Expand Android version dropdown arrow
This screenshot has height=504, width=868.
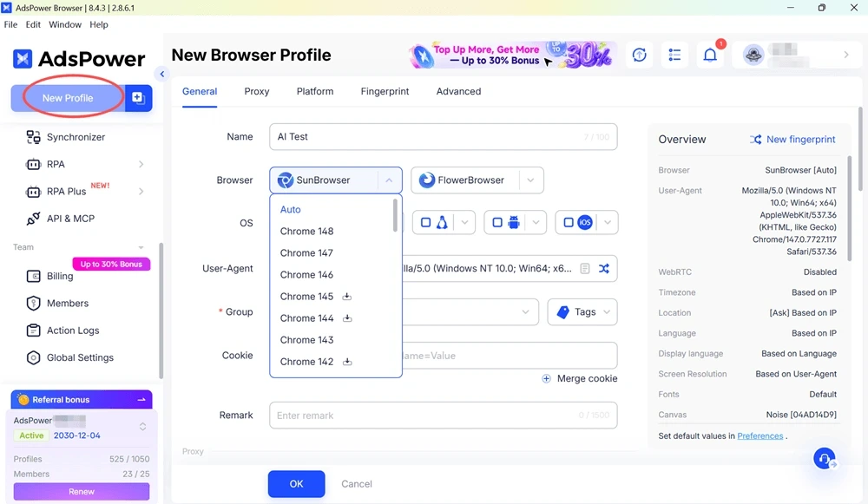point(536,222)
